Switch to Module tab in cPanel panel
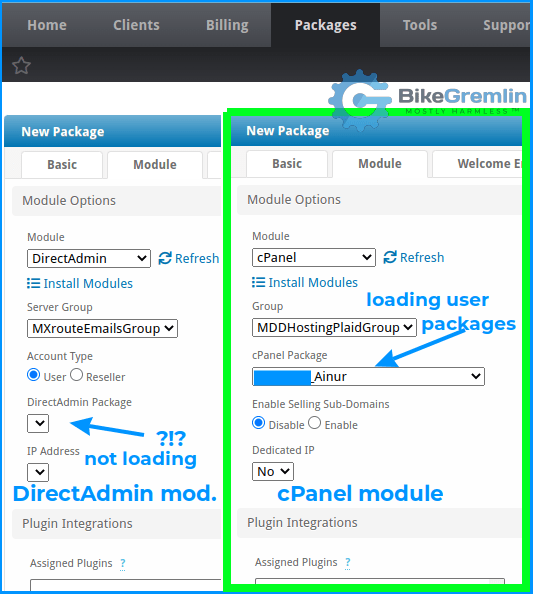 (x=380, y=164)
